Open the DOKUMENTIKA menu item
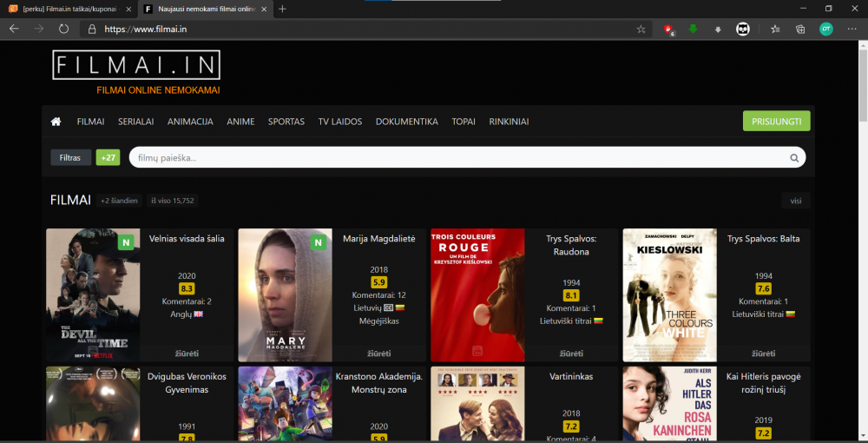Screen dimensions: 868x443 coord(407,122)
